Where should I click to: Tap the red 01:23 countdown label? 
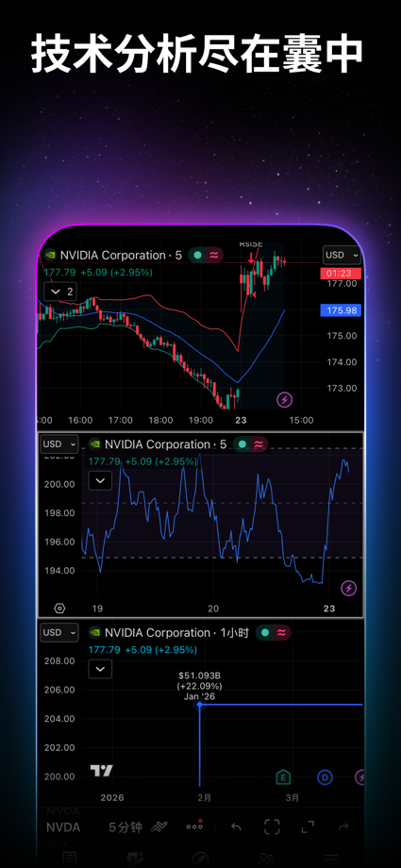pos(341,274)
